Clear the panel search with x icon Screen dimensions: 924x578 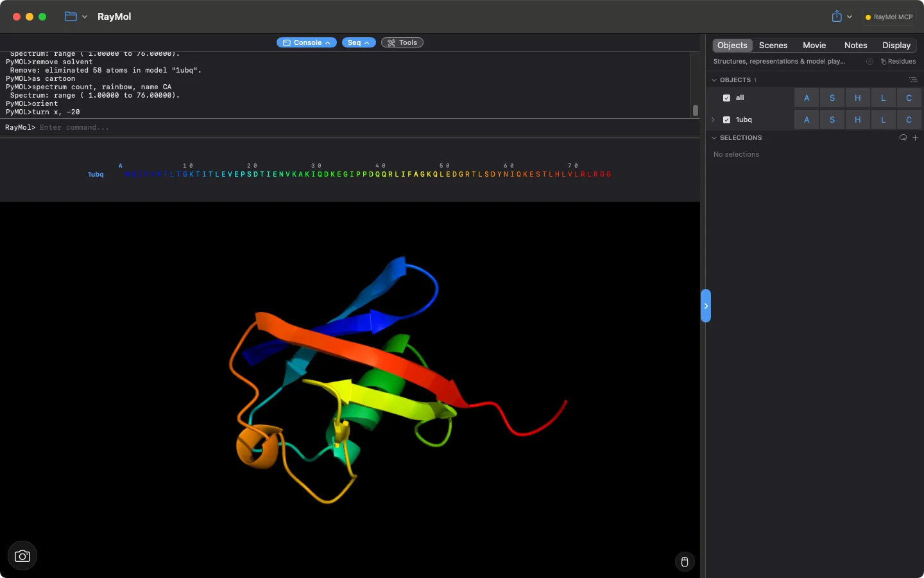[869, 62]
